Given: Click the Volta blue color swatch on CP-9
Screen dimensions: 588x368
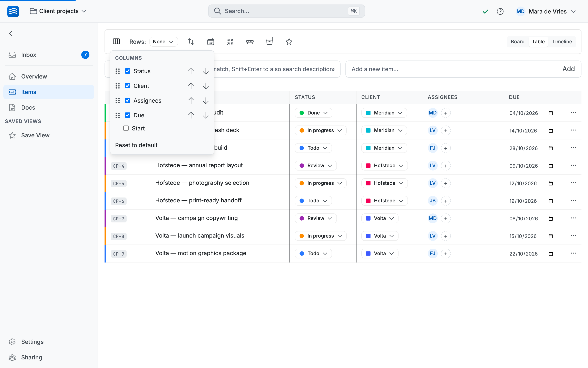Looking at the screenshot, I should (368, 254).
